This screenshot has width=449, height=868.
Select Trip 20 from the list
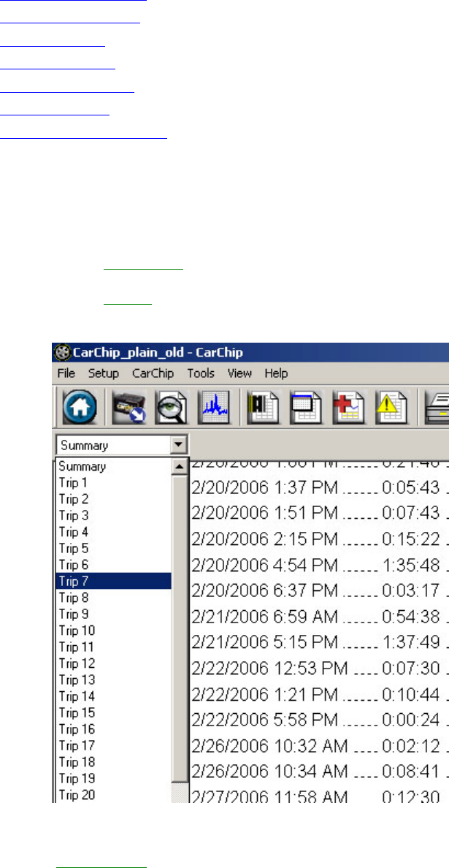[x=113, y=795]
